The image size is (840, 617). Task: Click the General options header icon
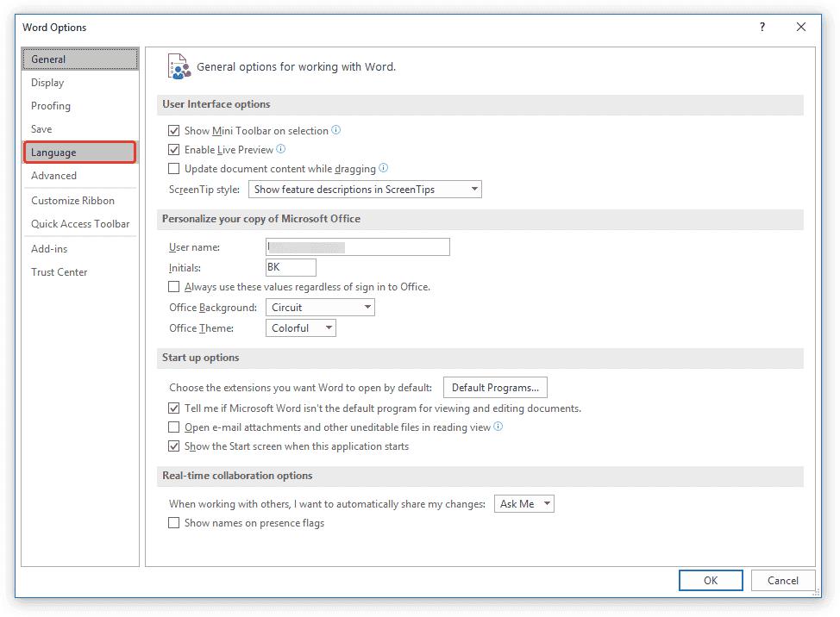[x=178, y=66]
